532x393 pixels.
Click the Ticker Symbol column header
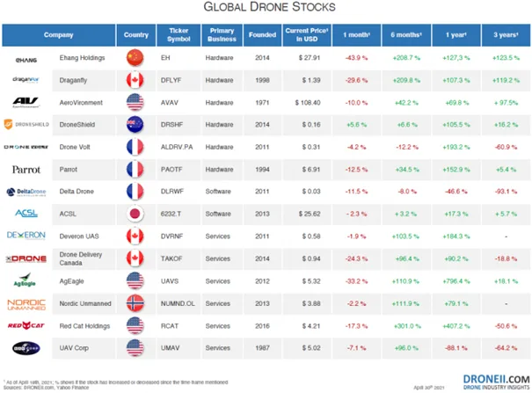point(179,34)
